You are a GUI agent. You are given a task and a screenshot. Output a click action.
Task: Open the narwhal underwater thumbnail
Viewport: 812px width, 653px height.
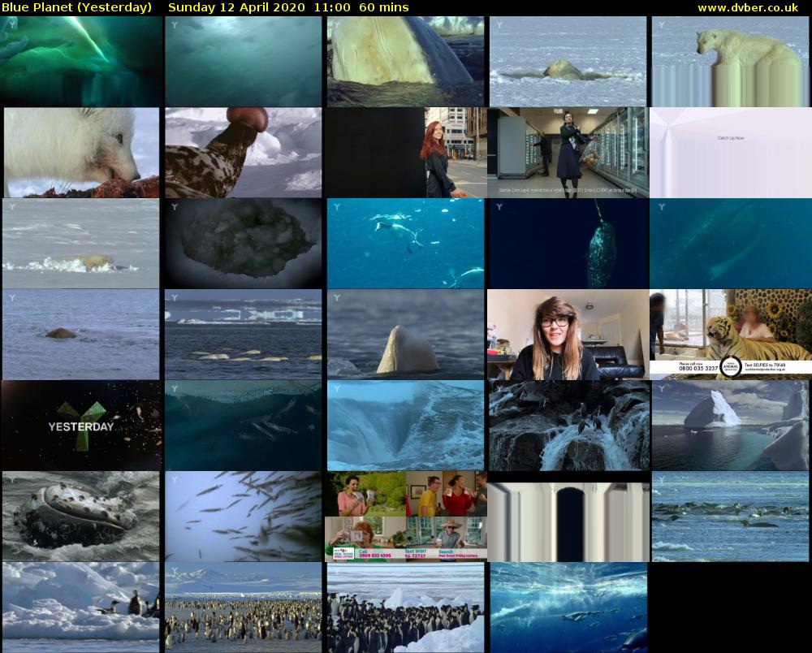click(568, 244)
